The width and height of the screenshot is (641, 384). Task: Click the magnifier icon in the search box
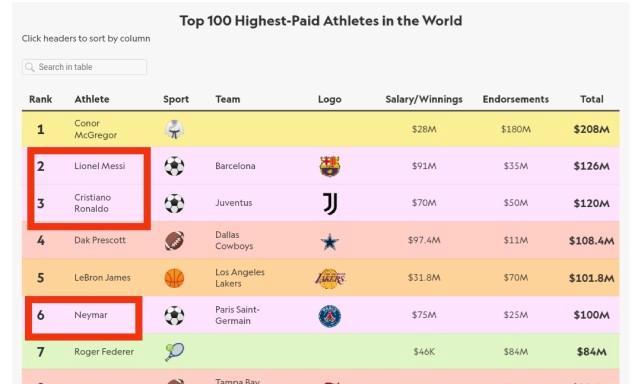coord(29,67)
